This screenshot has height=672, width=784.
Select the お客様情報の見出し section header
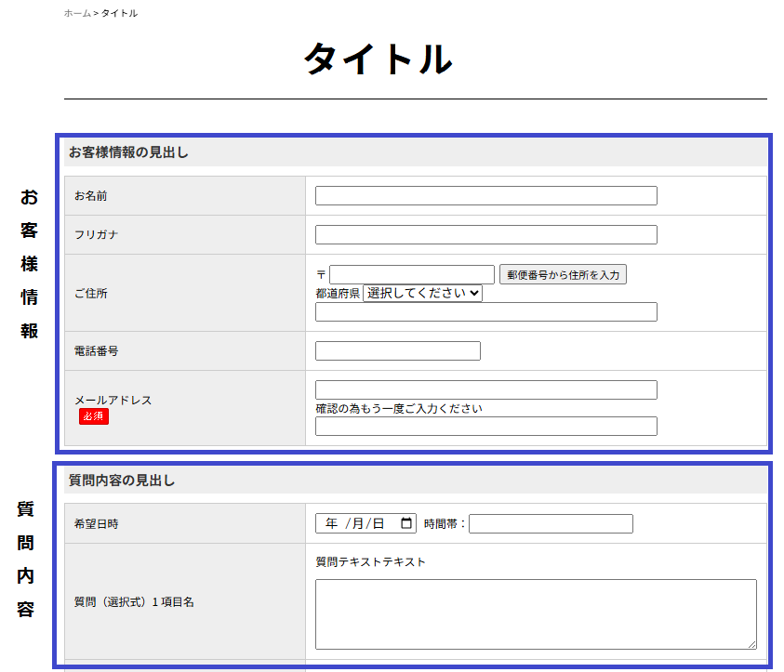[128, 152]
